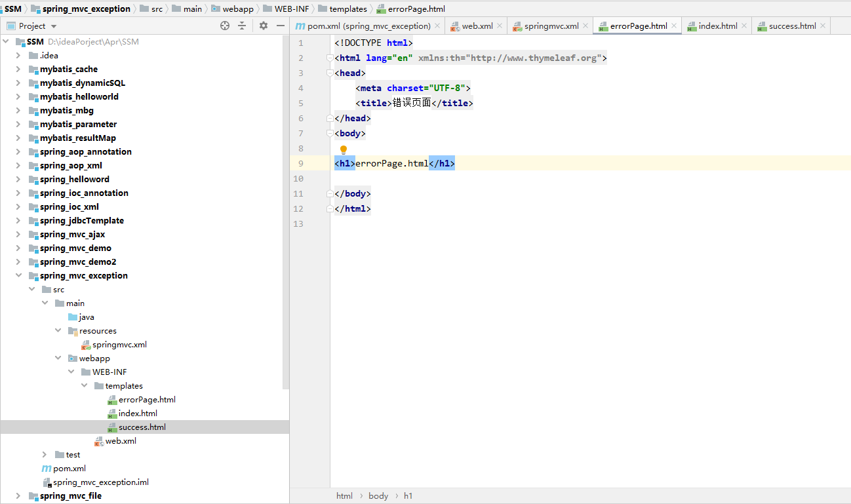Select errorPage.html in the project tree
Image resolution: width=851 pixels, height=504 pixels.
(147, 400)
